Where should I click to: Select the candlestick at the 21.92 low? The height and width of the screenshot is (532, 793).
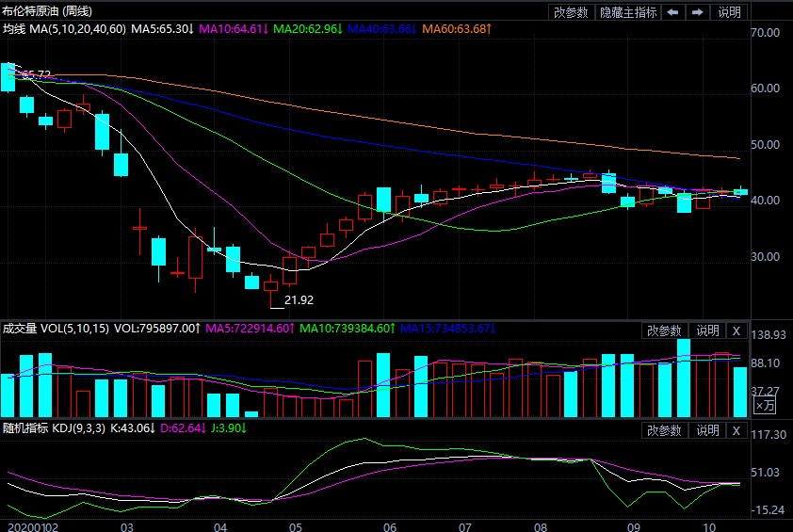271,286
